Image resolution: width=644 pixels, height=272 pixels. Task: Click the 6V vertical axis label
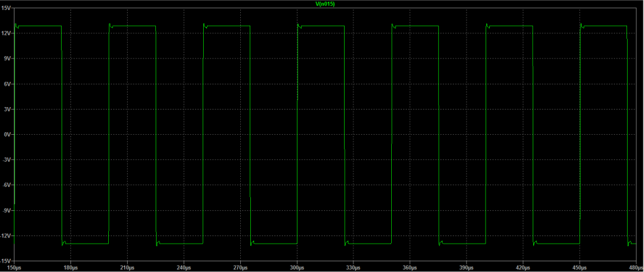9,84
